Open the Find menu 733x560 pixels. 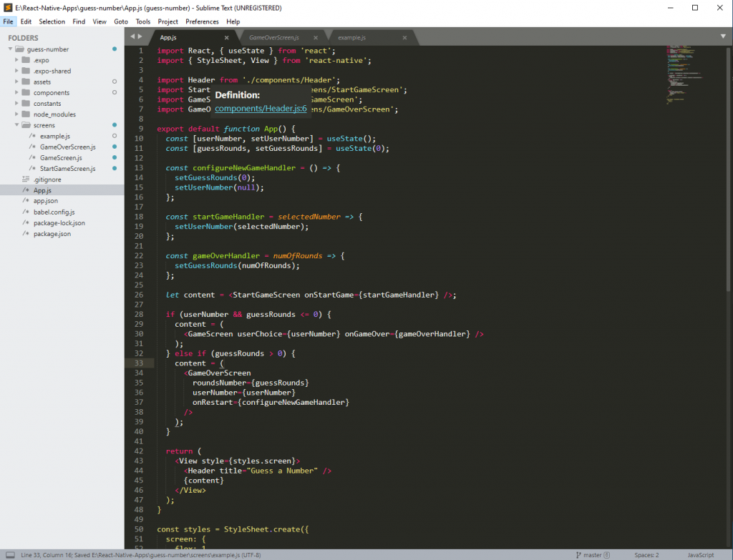[x=79, y=21]
